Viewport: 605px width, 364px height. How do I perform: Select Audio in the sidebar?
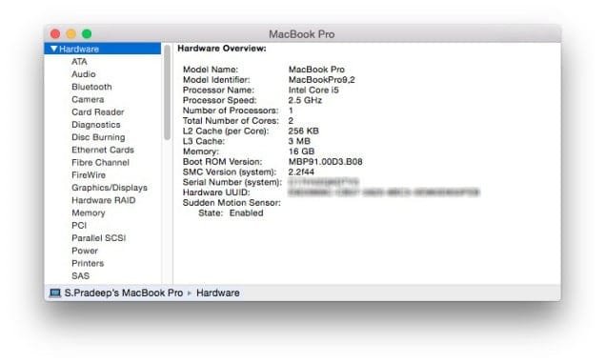tap(83, 74)
